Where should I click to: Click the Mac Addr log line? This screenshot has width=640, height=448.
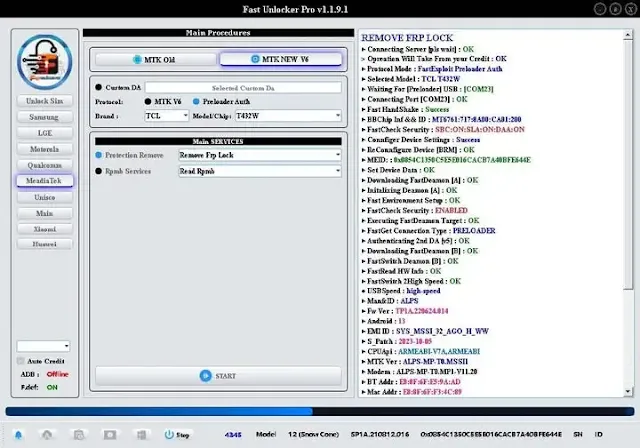click(x=411, y=392)
